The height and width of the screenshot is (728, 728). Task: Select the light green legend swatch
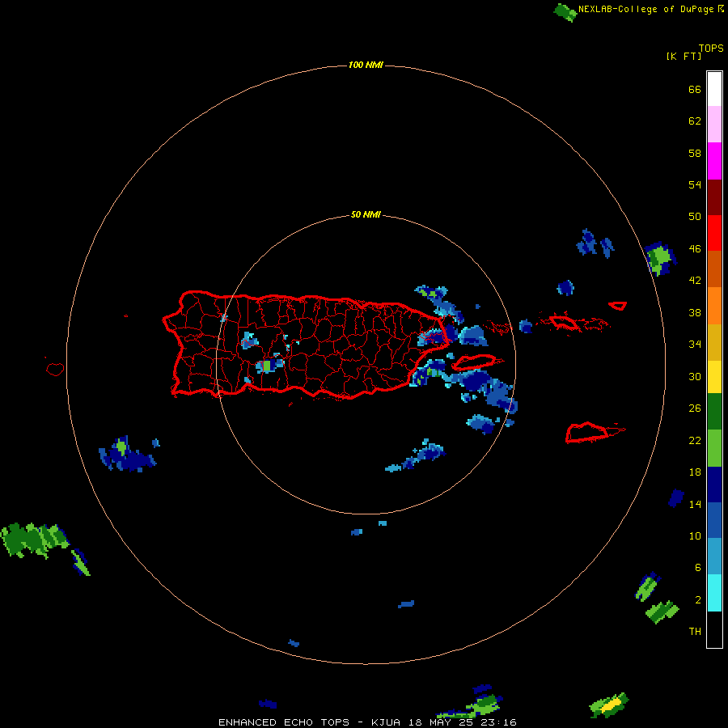tap(714, 448)
